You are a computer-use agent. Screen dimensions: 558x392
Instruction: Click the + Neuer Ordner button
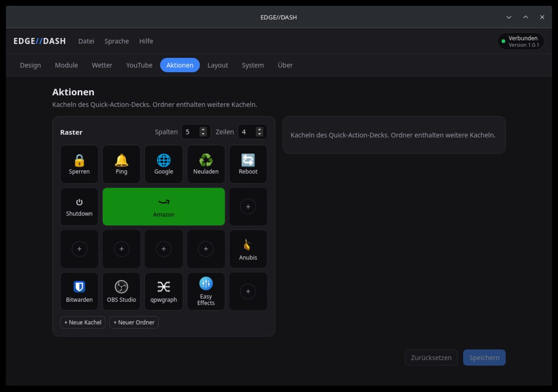coord(134,322)
